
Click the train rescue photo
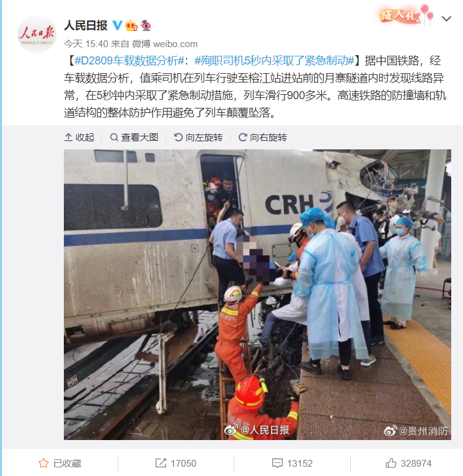257,294
